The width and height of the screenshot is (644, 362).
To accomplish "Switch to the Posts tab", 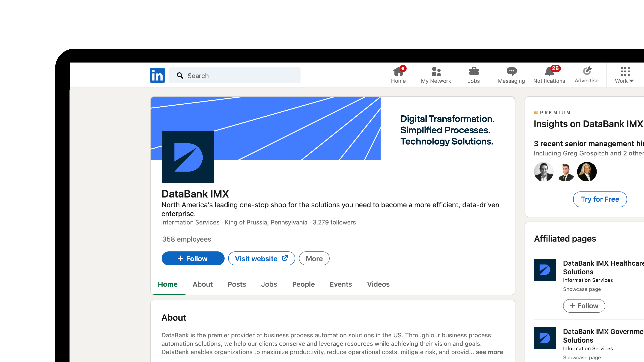I will [x=237, y=284].
